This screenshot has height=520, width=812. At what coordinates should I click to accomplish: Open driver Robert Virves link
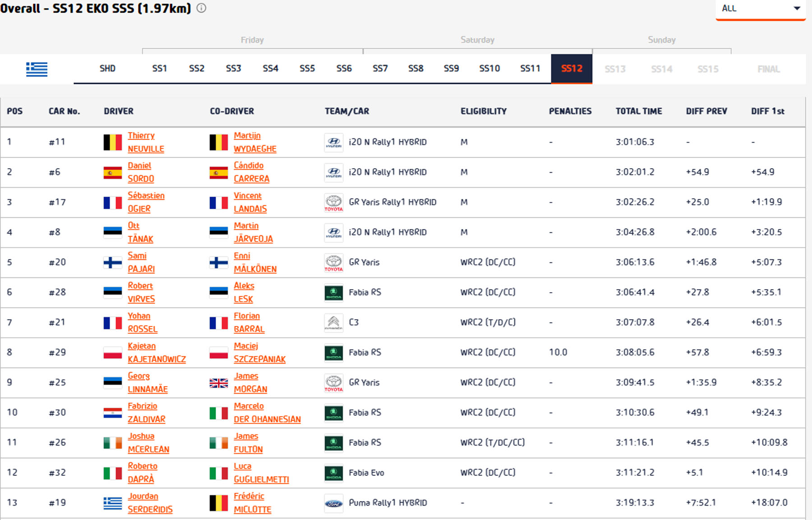pos(141,292)
